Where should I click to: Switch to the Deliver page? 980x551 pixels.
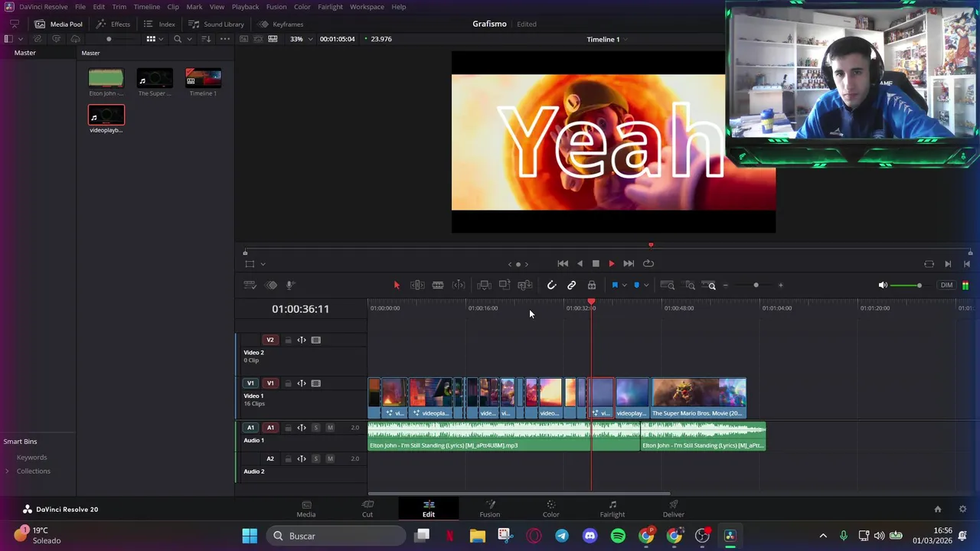point(674,509)
